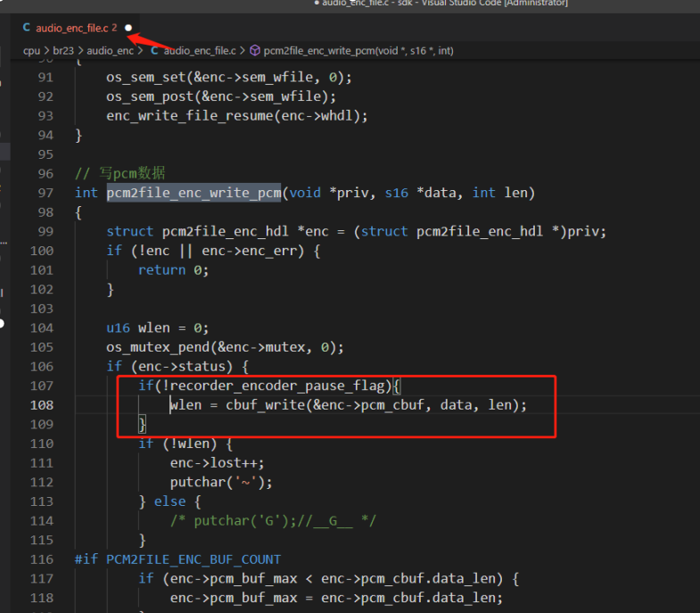Click the function symbol cube icon in breadcrumb
Image resolution: width=700 pixels, height=613 pixels.
[x=255, y=51]
